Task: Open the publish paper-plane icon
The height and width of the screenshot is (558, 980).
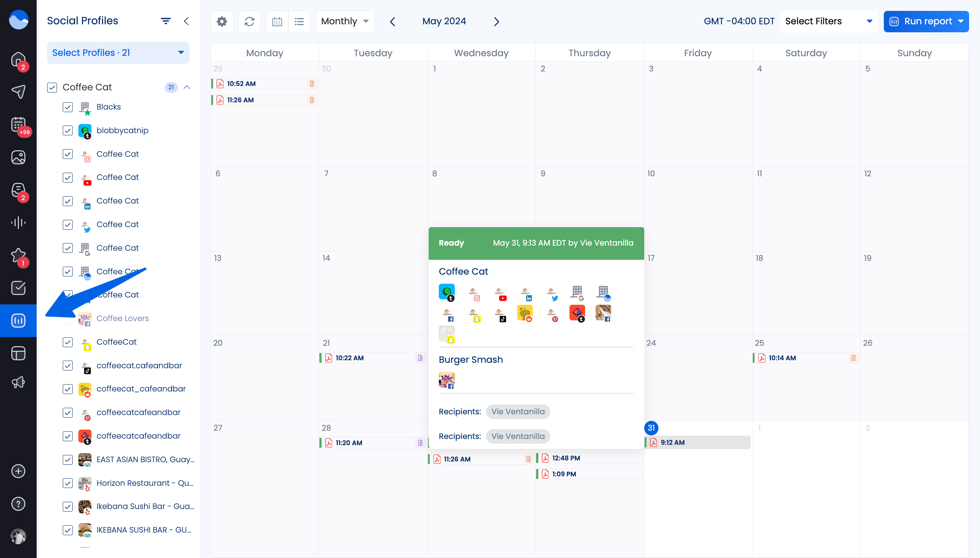Action: click(18, 92)
